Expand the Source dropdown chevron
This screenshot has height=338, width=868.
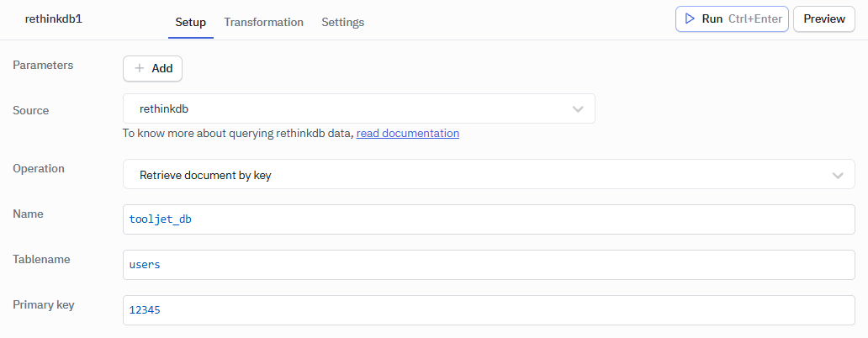pos(578,109)
